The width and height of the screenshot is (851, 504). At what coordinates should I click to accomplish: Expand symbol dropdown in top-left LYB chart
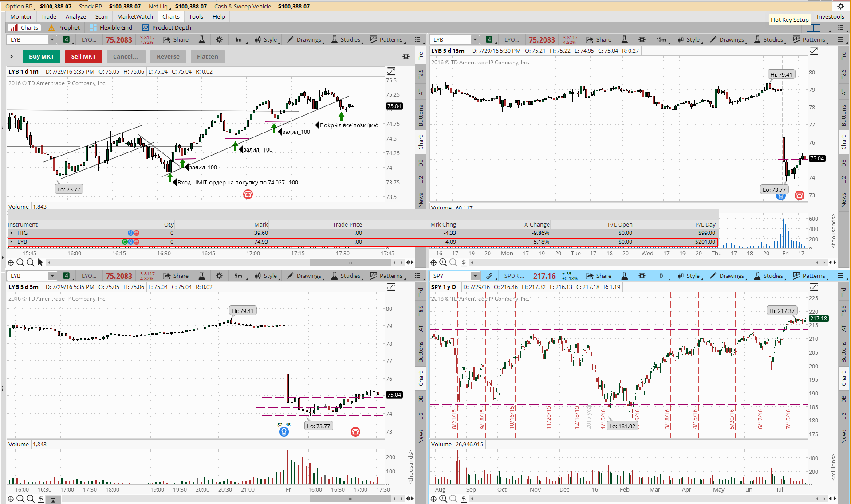[52, 39]
